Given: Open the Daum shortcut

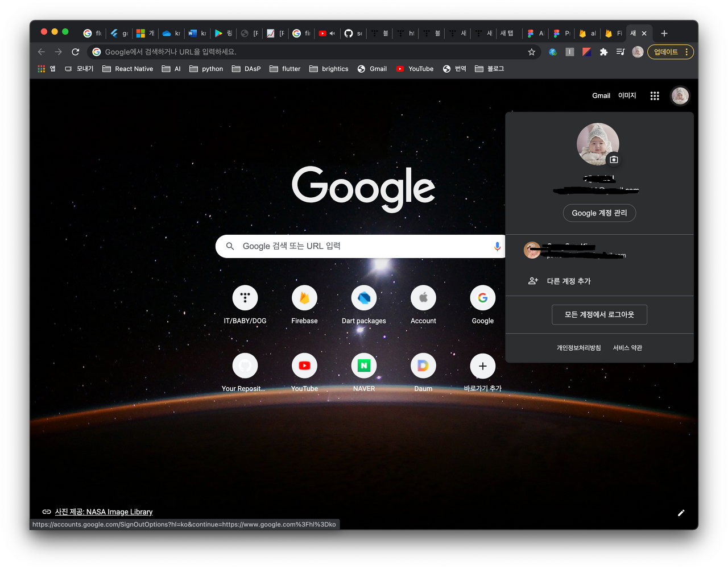Looking at the screenshot, I should point(423,373).
